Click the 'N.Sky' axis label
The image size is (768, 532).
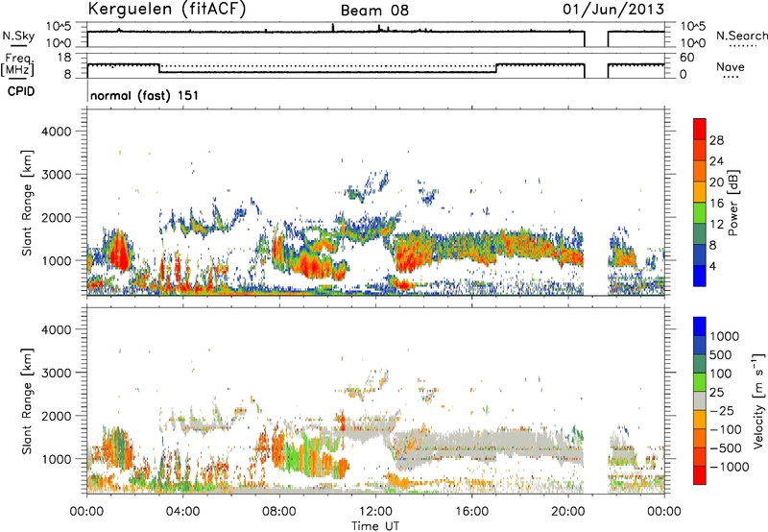[x=18, y=36]
